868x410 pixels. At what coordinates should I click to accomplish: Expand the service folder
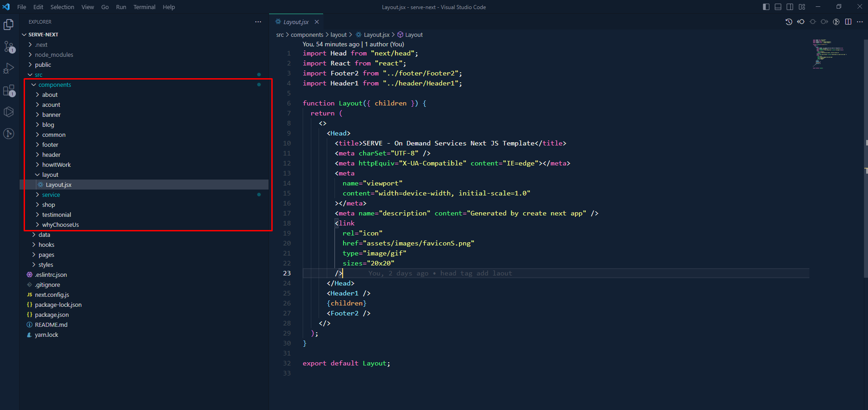point(144,195)
